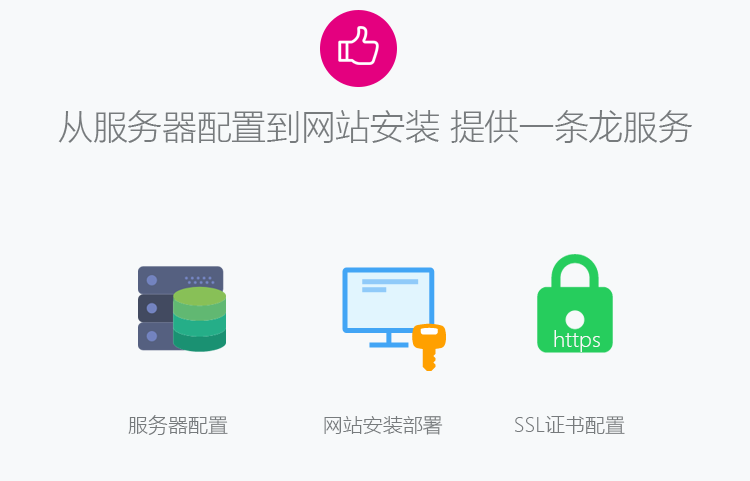Click the bottom server unit of rack
This screenshot has height=481, width=750.
pos(156,336)
